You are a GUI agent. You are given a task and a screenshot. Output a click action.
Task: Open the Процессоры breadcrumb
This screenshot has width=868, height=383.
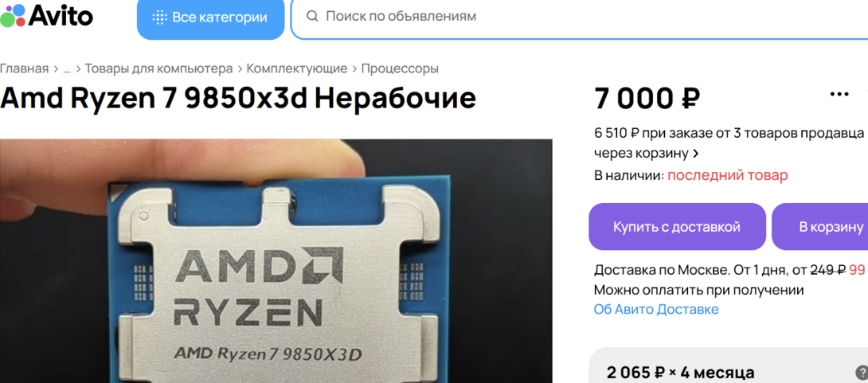pos(400,68)
